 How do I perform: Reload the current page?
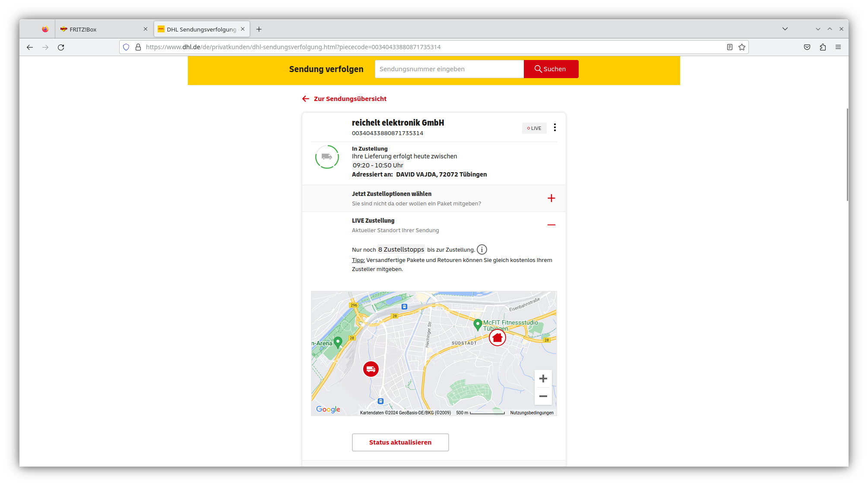click(x=61, y=47)
